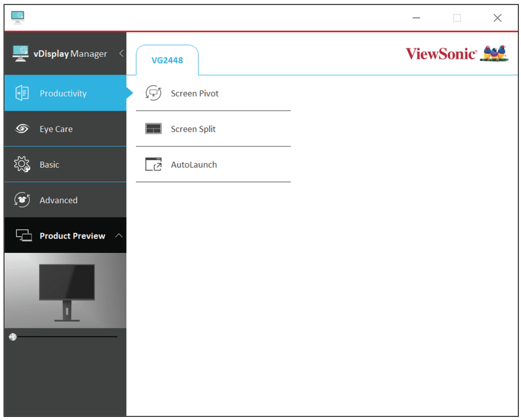Click the vDisplay Manager monitor logo

pyautogui.click(x=20, y=54)
